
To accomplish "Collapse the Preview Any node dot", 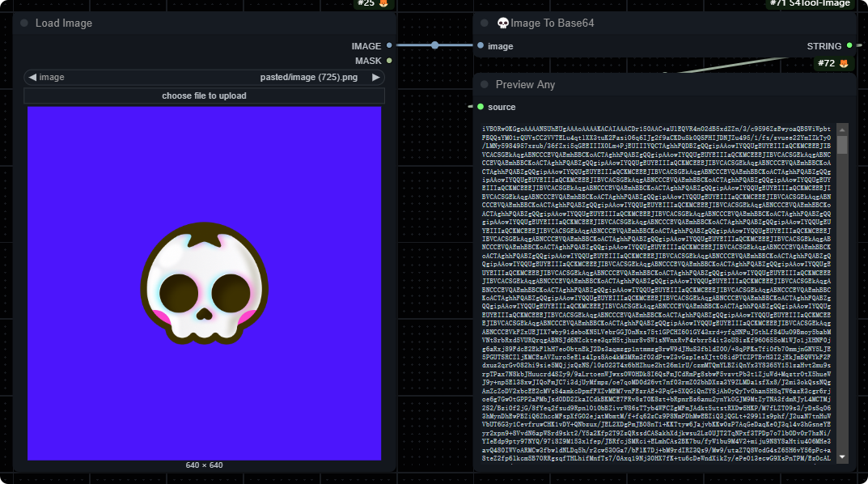I will click(485, 85).
